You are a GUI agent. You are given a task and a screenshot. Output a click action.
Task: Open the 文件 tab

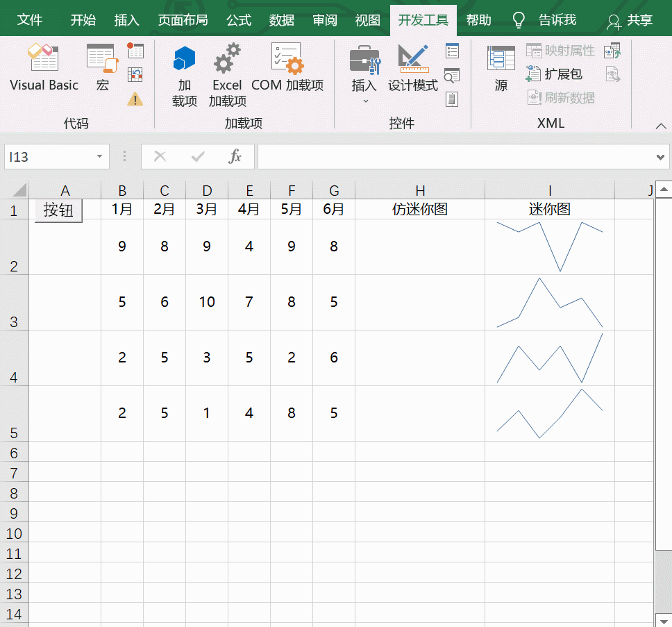(x=30, y=20)
